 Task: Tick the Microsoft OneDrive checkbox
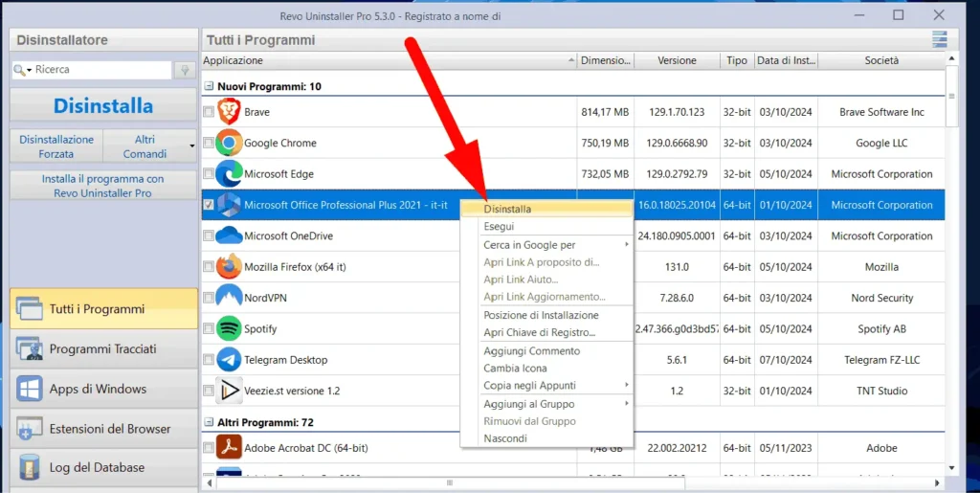(x=208, y=236)
